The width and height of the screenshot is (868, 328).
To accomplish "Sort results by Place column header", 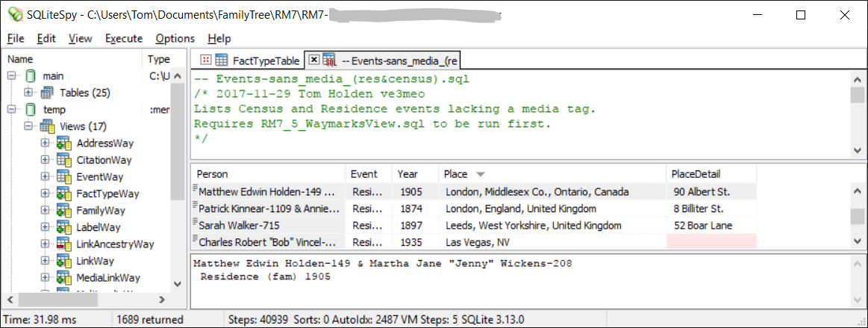I will pyautogui.click(x=552, y=175).
